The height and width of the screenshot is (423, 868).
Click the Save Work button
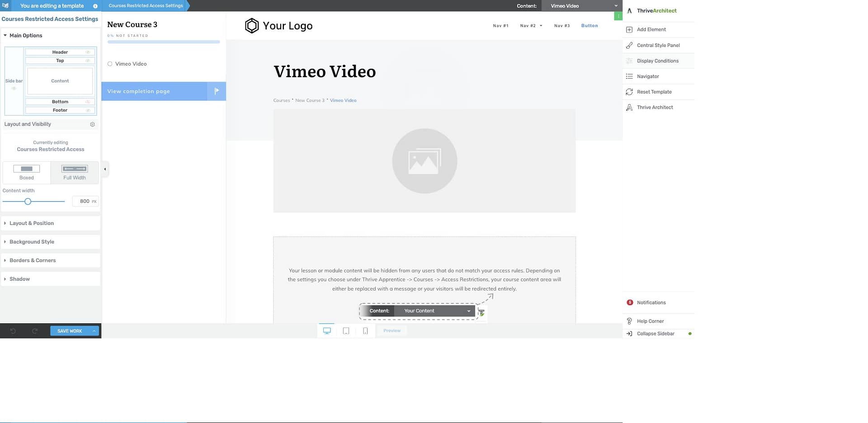(x=70, y=331)
